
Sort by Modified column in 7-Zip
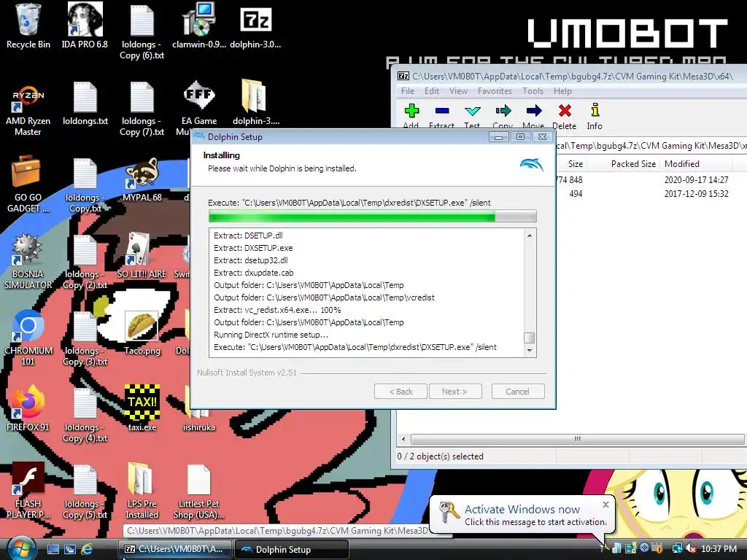(x=696, y=164)
